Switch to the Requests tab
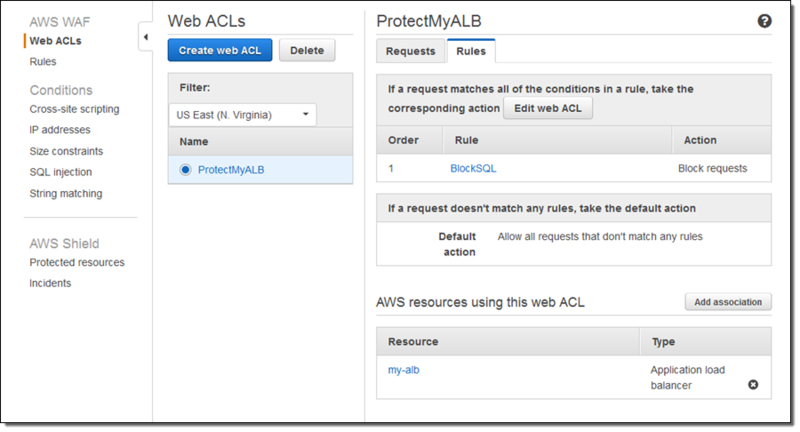The image size is (800, 432). 410,51
